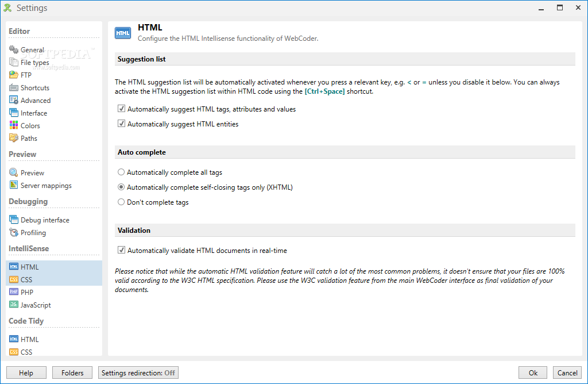Click the JavaScript IntelliSense icon
This screenshot has width=588, height=384.
point(14,305)
